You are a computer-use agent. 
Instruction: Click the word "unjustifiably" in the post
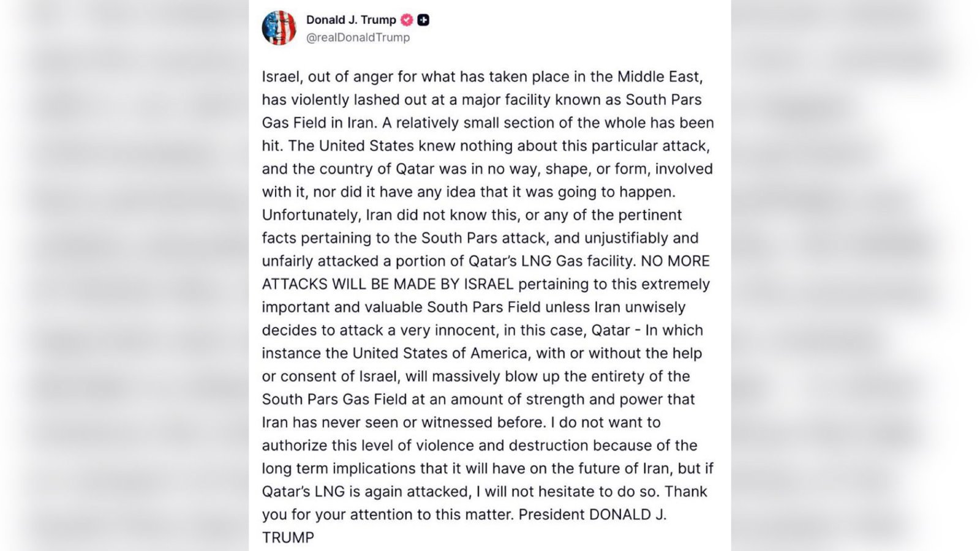[626, 238]
